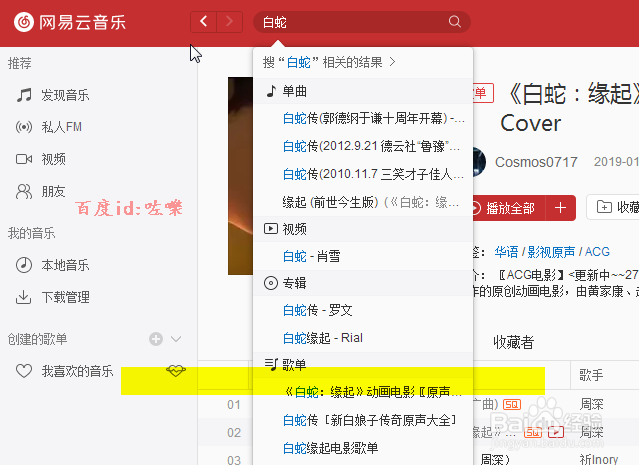Open all results for 搜"白蛇"相关的结果

[x=329, y=62]
